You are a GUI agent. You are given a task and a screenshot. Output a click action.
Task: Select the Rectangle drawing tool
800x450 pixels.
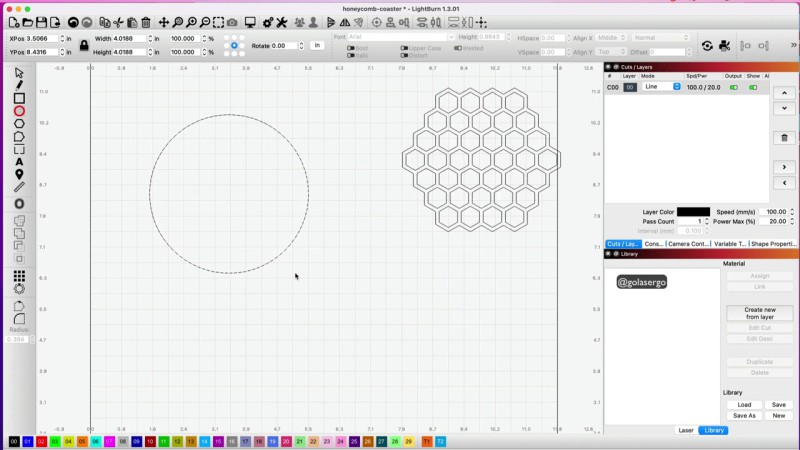[x=19, y=98]
